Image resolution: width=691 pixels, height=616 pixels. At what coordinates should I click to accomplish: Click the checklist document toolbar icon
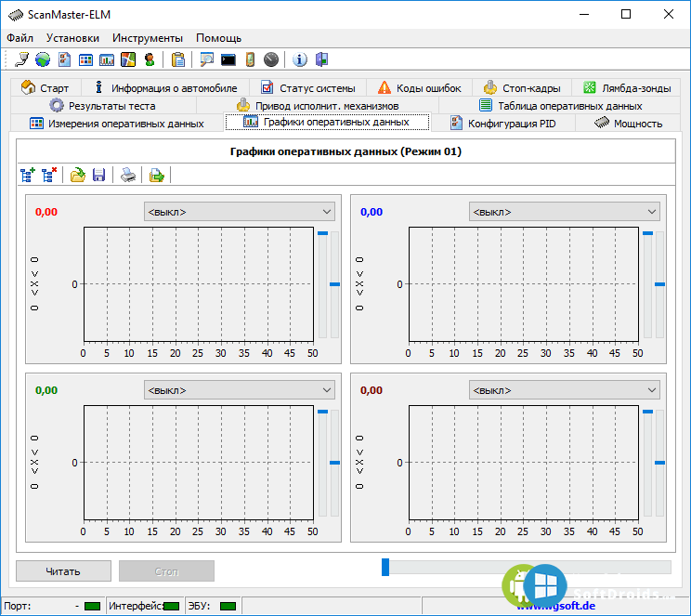coord(64,59)
